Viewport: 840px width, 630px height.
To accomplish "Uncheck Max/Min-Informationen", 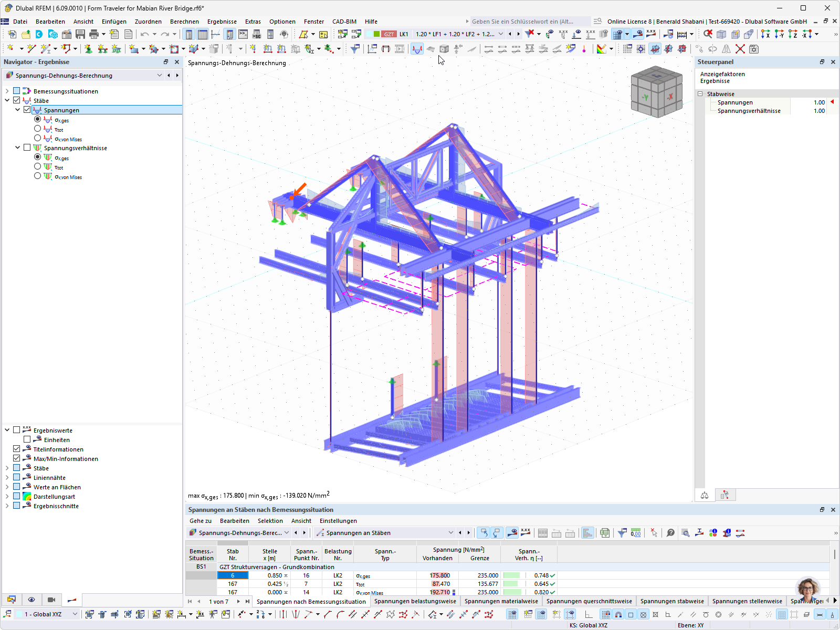I will click(x=16, y=458).
